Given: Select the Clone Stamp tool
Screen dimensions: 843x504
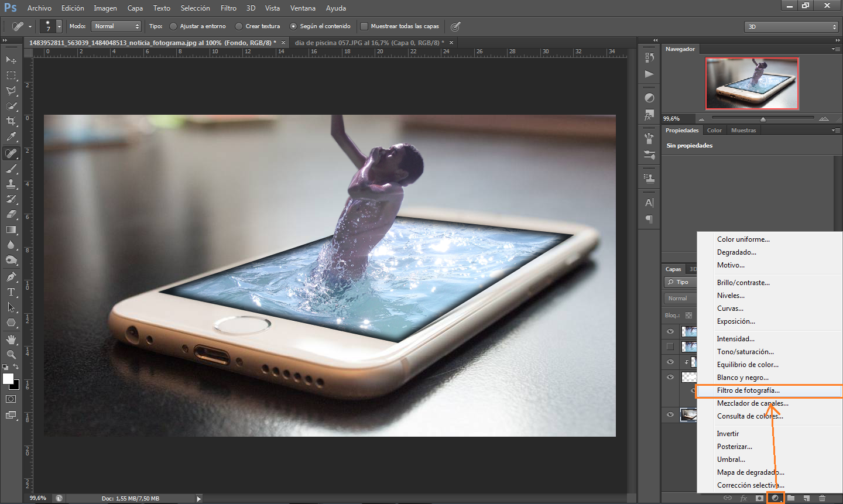Looking at the screenshot, I should [x=11, y=184].
